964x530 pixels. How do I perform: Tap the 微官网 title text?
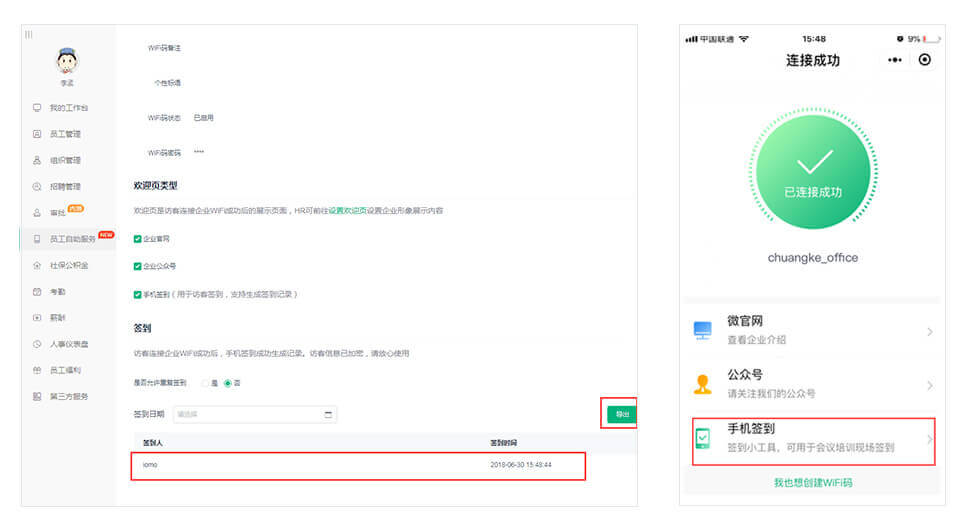745,321
